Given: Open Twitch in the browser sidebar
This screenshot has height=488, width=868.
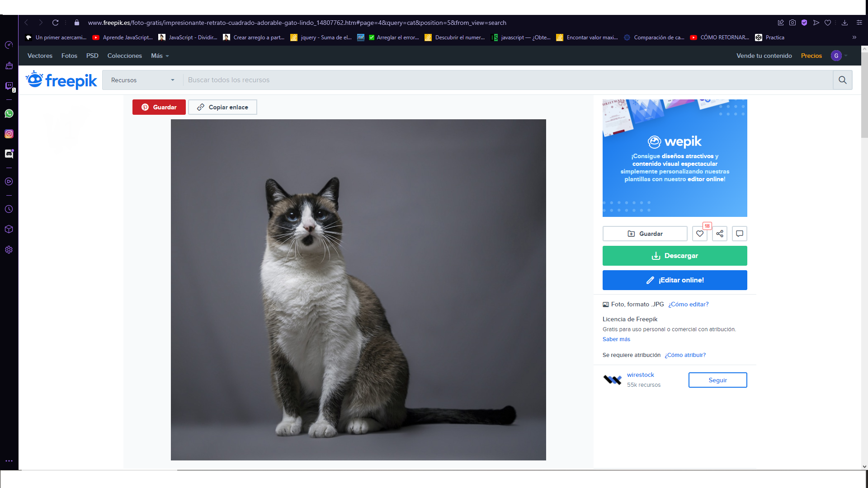Looking at the screenshot, I should click(9, 86).
